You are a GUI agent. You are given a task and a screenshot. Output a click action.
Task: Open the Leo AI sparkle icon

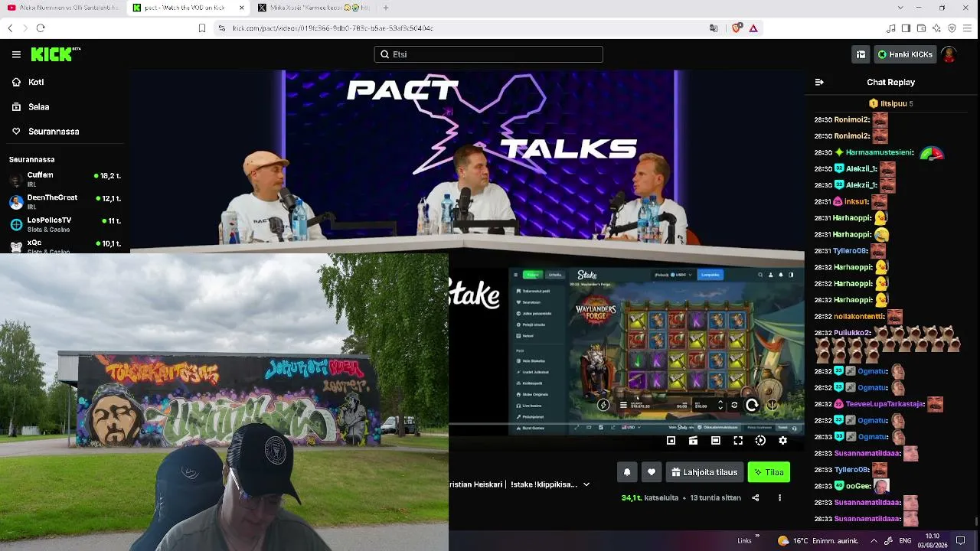936,28
